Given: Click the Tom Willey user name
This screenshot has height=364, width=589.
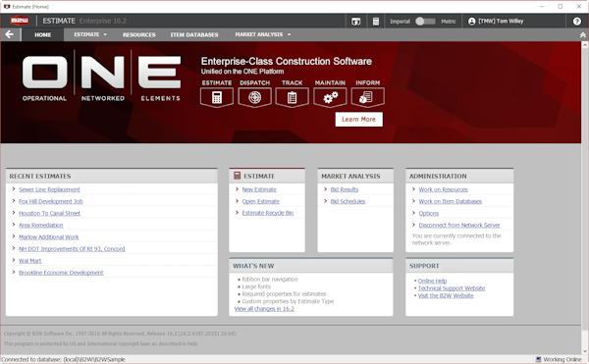Looking at the screenshot, I should (x=501, y=22).
